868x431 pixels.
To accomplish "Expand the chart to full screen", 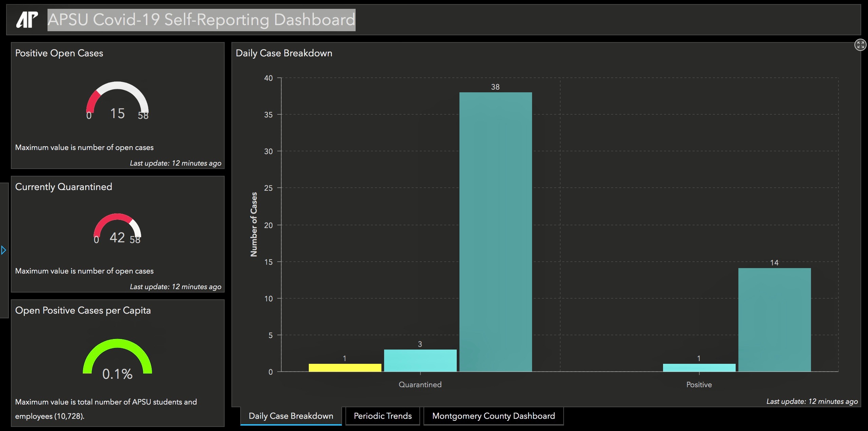I will click(860, 45).
